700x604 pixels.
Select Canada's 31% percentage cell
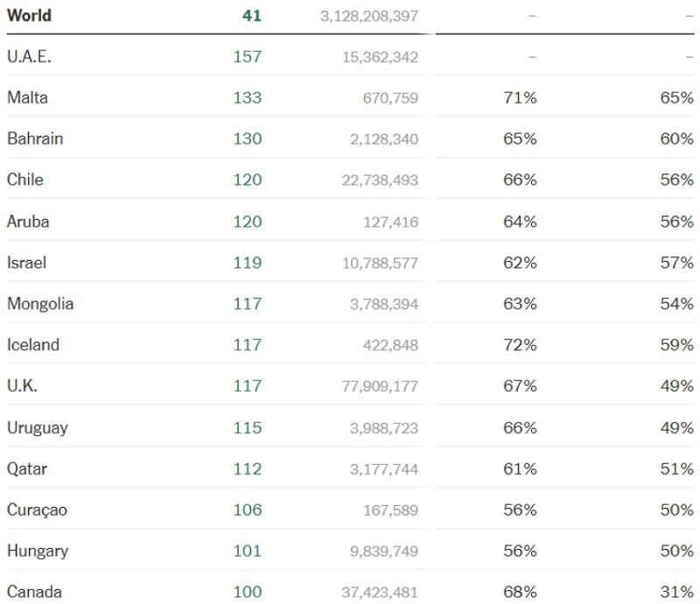pos(677,593)
